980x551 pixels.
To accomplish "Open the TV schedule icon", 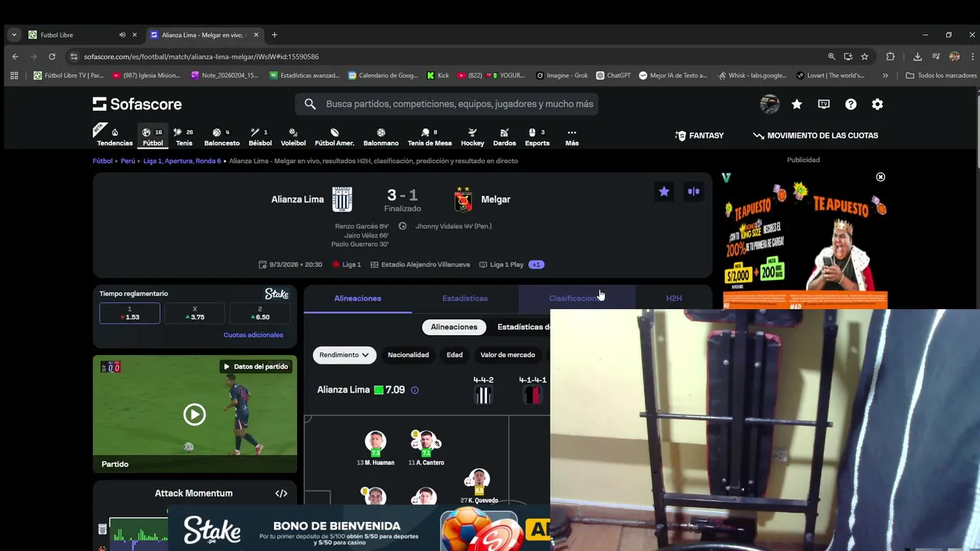I will pos(824,104).
